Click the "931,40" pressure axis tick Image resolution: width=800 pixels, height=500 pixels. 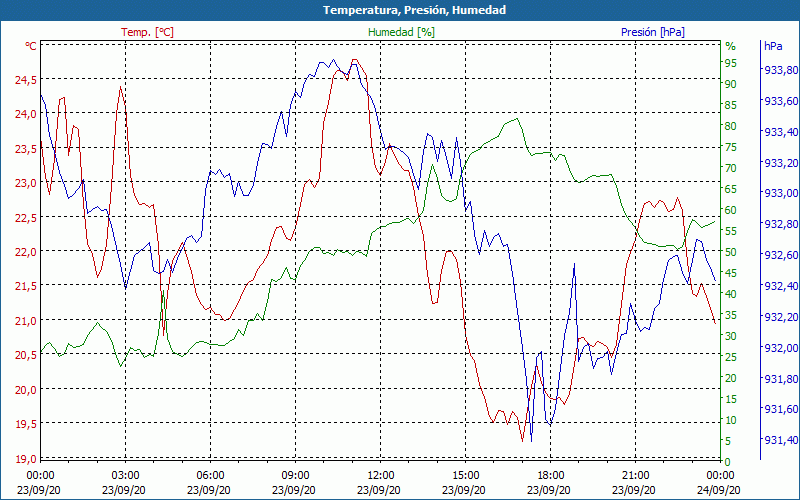[x=781, y=440]
